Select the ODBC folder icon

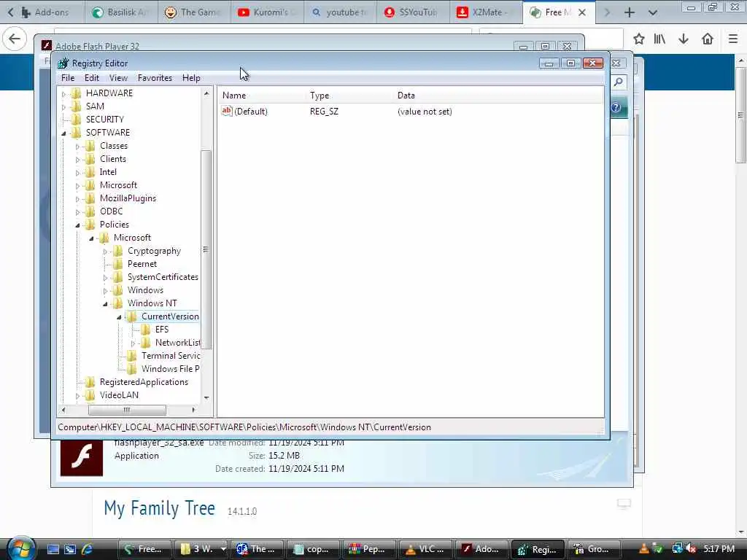(x=90, y=211)
